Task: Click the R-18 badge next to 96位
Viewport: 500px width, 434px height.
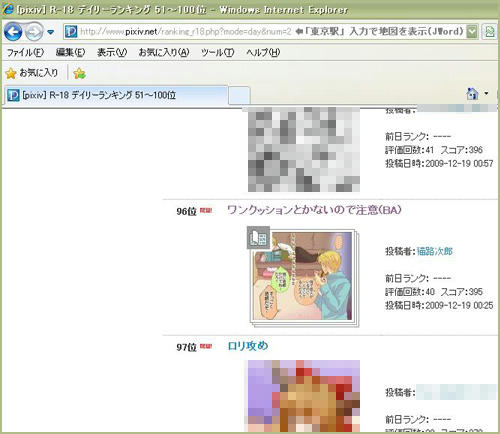Action: click(206, 210)
